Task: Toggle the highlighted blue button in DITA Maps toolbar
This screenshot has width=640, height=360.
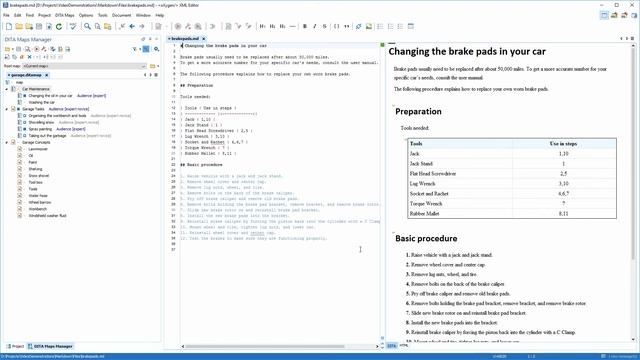Action: point(146,49)
